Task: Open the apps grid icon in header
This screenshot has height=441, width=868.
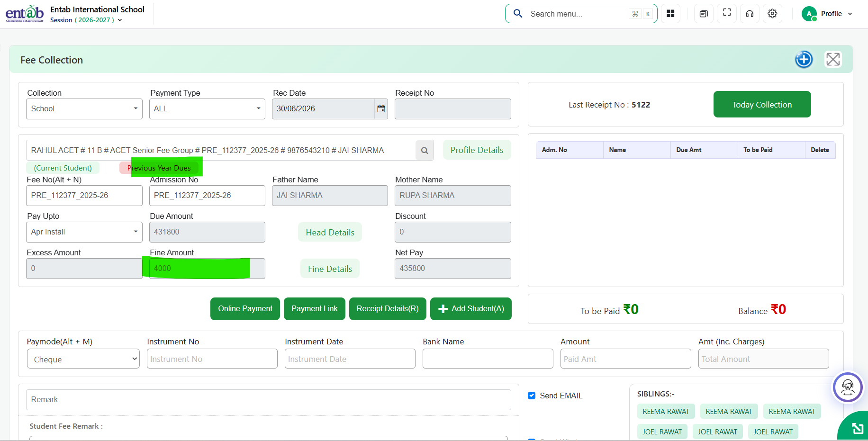Action: (x=670, y=14)
